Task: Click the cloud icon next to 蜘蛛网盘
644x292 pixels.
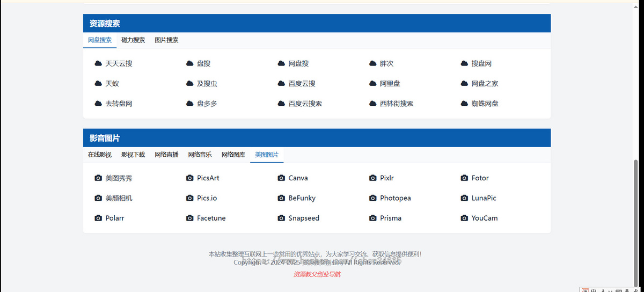Action: (464, 104)
